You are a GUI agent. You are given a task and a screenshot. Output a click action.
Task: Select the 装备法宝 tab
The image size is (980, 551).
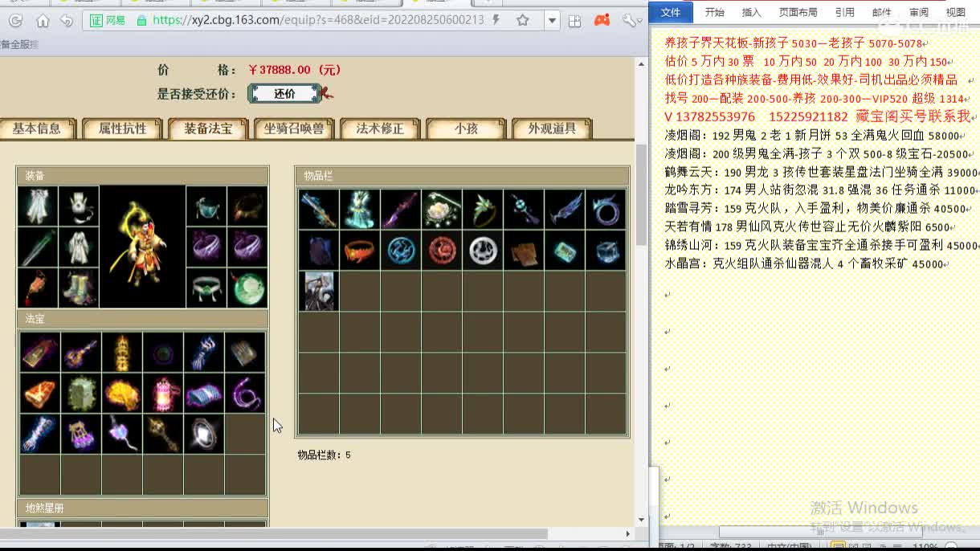click(x=208, y=129)
